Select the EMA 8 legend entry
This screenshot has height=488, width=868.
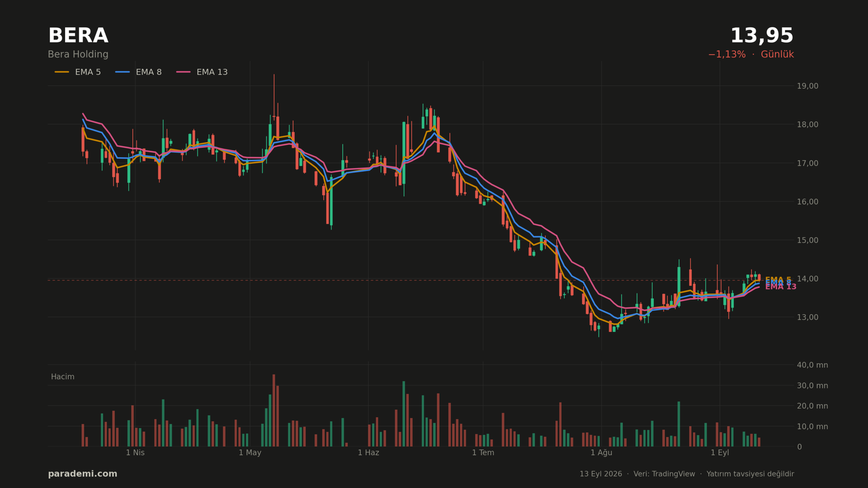pyautogui.click(x=138, y=72)
